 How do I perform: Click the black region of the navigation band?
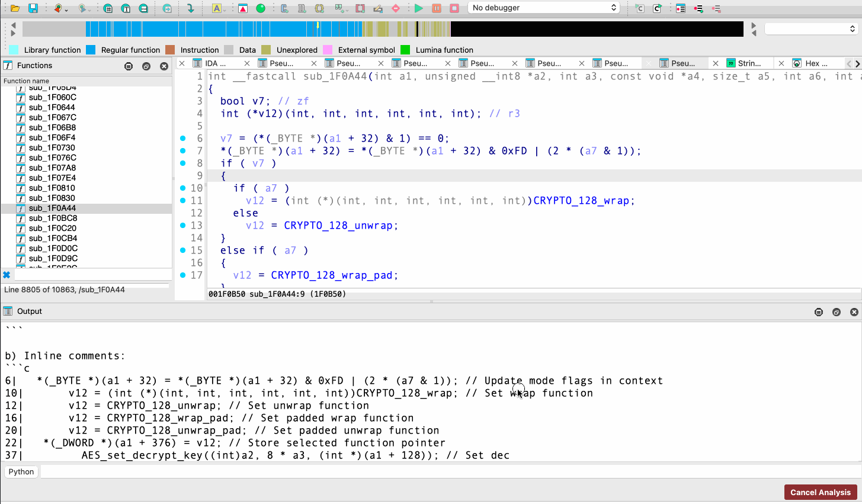click(x=597, y=29)
